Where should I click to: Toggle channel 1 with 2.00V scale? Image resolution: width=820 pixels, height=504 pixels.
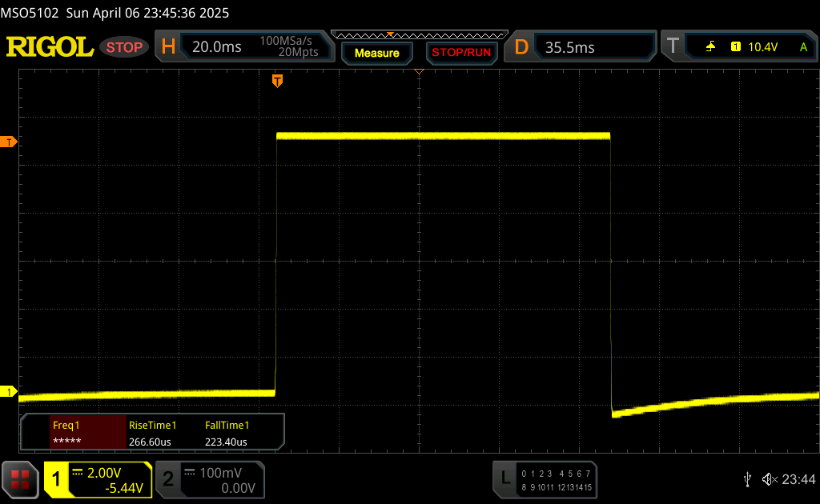pos(98,479)
